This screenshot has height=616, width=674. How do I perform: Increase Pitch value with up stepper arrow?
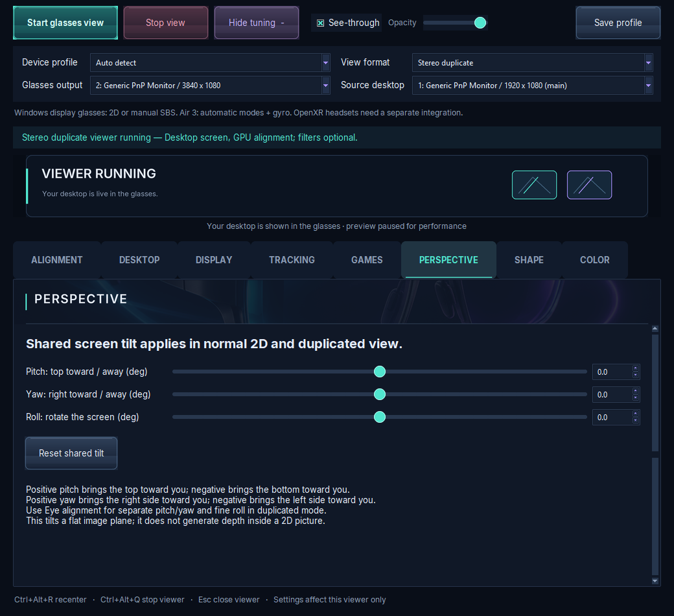(x=636, y=368)
